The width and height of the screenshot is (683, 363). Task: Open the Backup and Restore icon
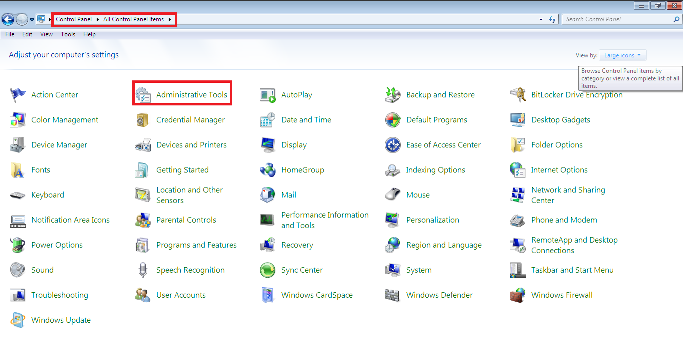click(392, 95)
